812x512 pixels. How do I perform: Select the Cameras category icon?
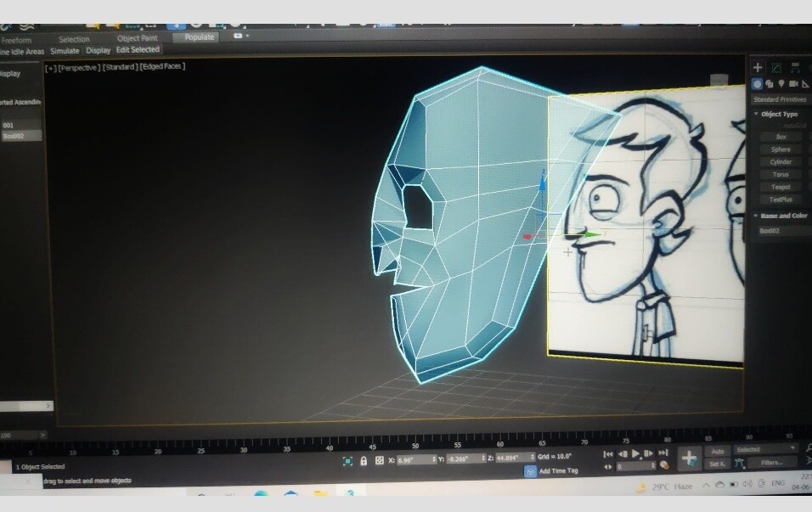(792, 82)
